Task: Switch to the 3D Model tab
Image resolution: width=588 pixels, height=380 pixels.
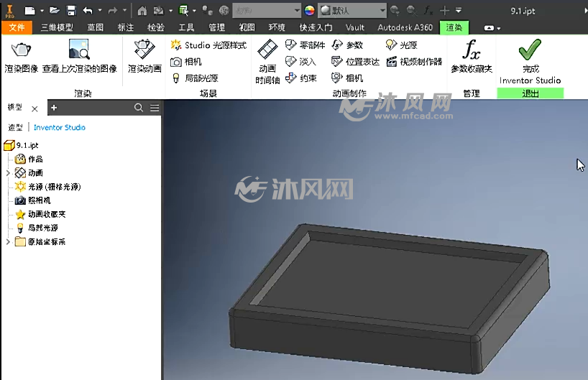Action: coord(57,27)
